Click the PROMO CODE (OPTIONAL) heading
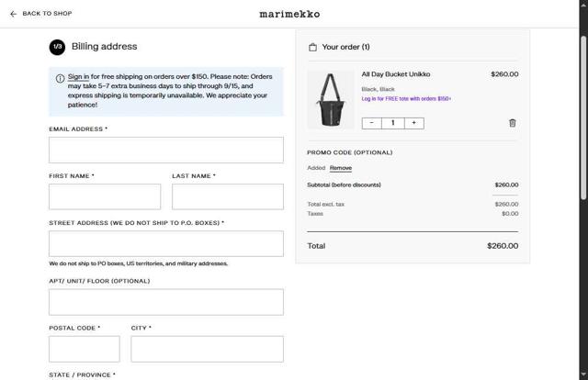 349,152
